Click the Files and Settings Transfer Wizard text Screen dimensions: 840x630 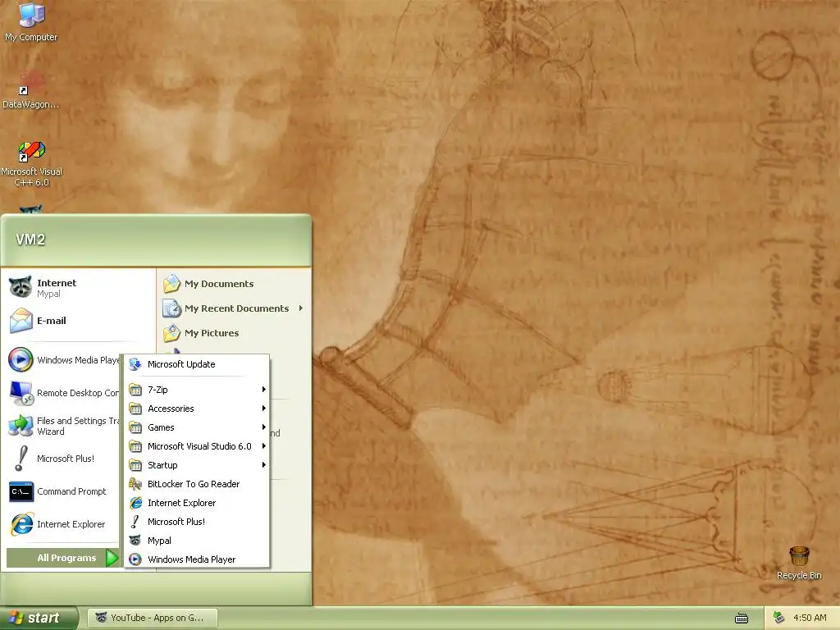pos(78,426)
